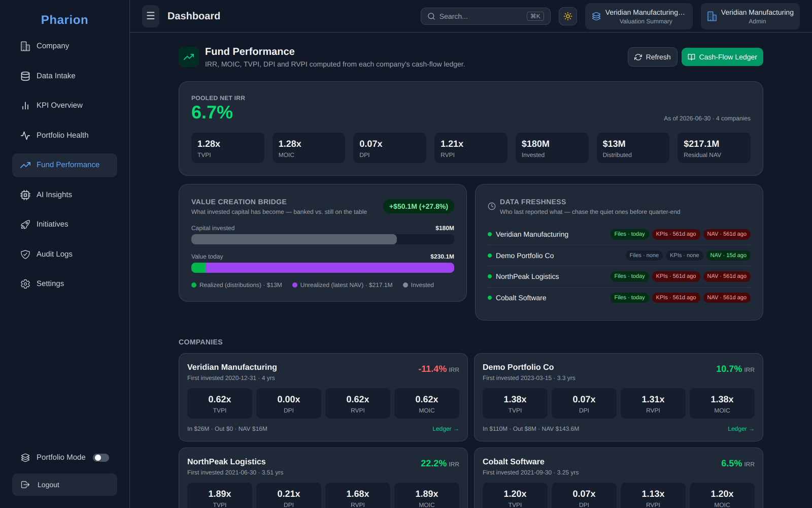Toggle the Portfolio Mode switch
The width and height of the screenshot is (812, 508).
tap(101, 458)
